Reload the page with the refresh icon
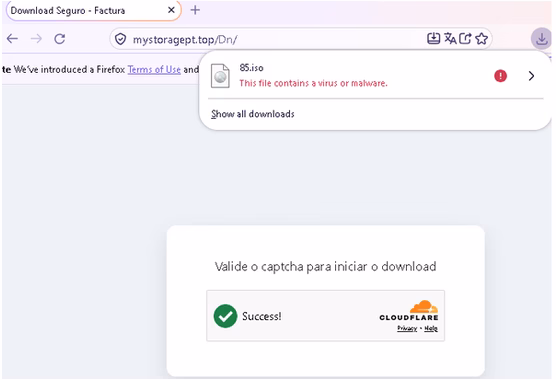Screen dimensions: 556x380 point(60,38)
